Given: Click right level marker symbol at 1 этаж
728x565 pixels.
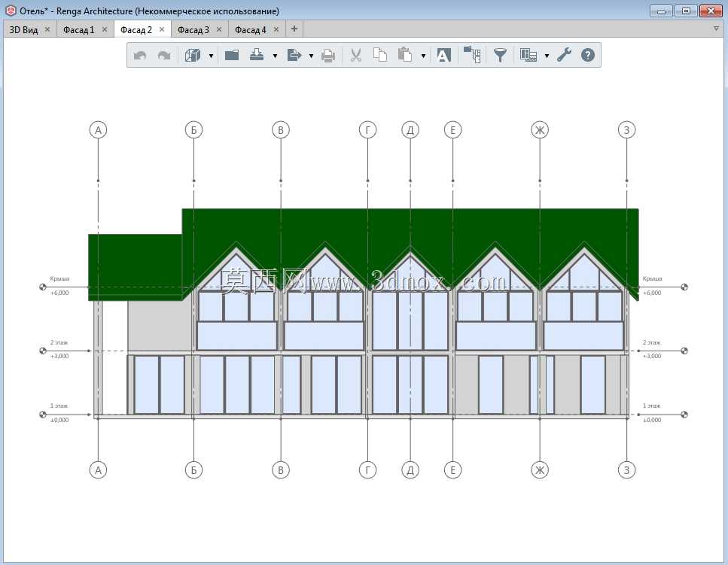Looking at the screenshot, I should click(684, 415).
